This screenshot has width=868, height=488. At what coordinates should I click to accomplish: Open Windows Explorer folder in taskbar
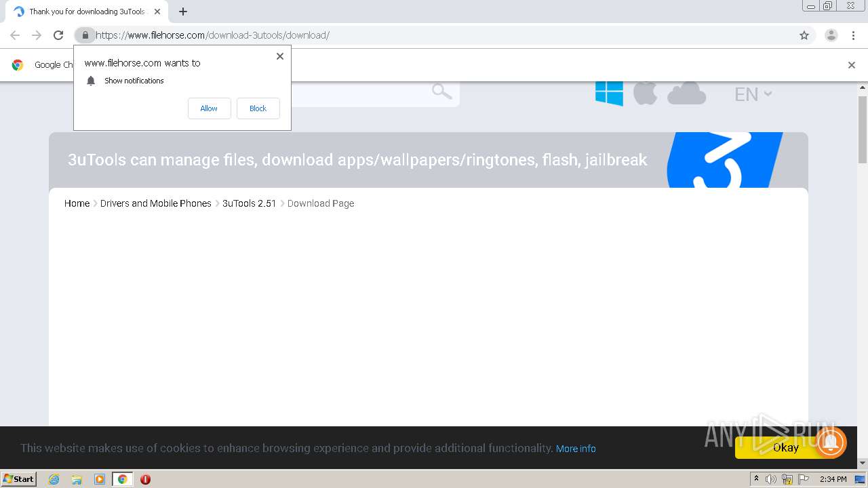(77, 479)
